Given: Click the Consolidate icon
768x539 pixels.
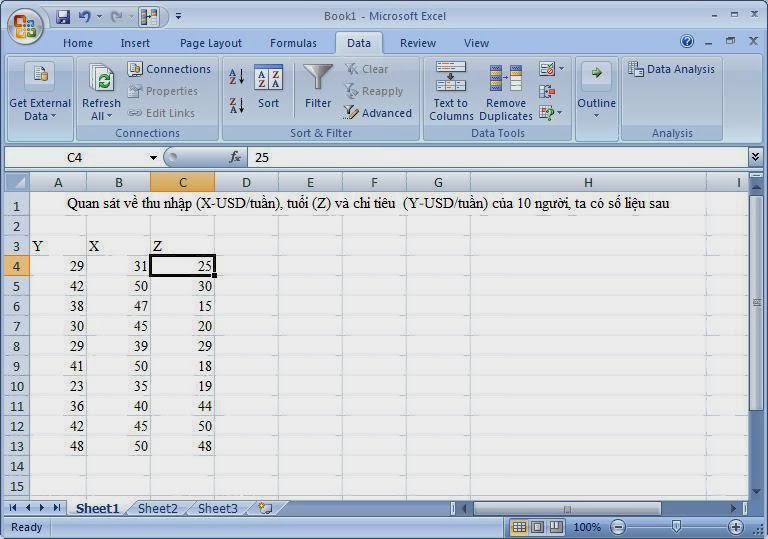Looking at the screenshot, I should point(547,91).
